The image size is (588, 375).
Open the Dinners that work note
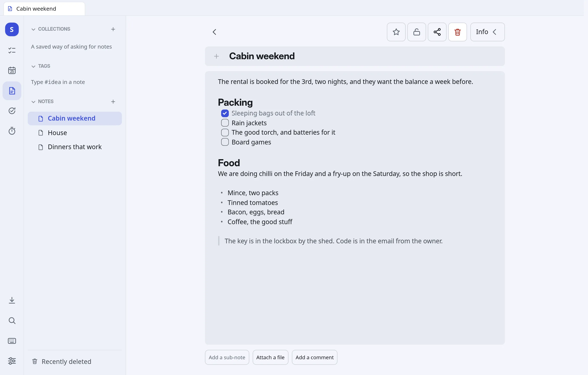(x=75, y=147)
